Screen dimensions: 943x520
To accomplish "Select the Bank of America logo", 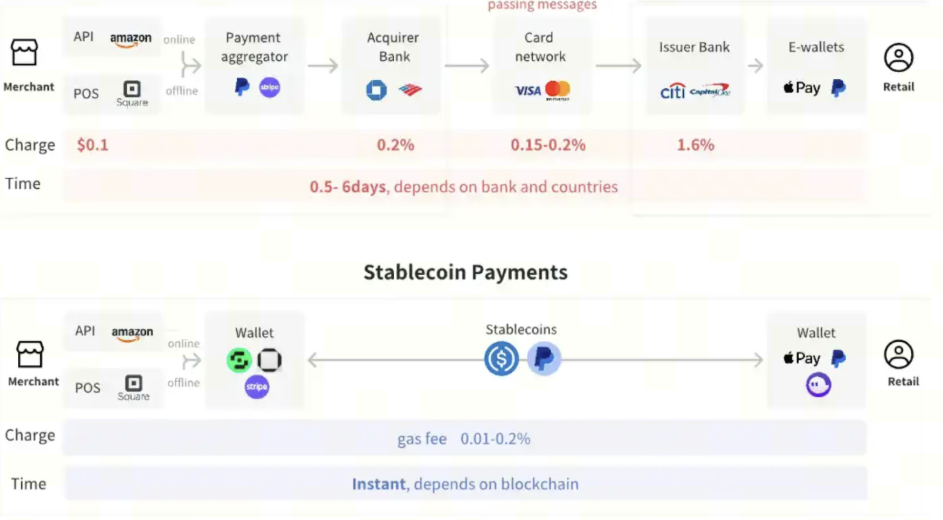I will pos(410,91).
